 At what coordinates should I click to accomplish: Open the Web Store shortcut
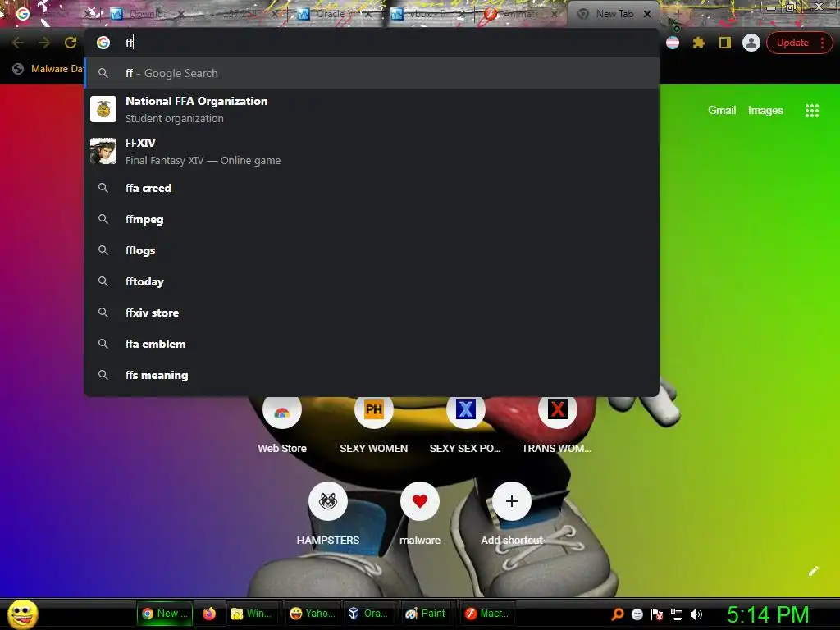tap(282, 425)
